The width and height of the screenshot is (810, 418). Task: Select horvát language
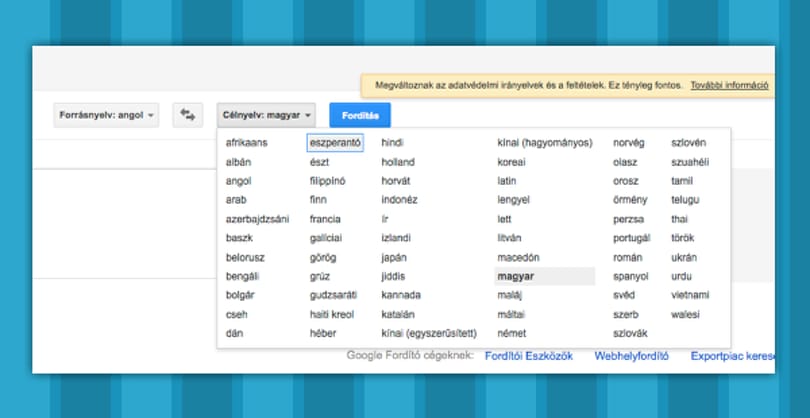coord(396,181)
